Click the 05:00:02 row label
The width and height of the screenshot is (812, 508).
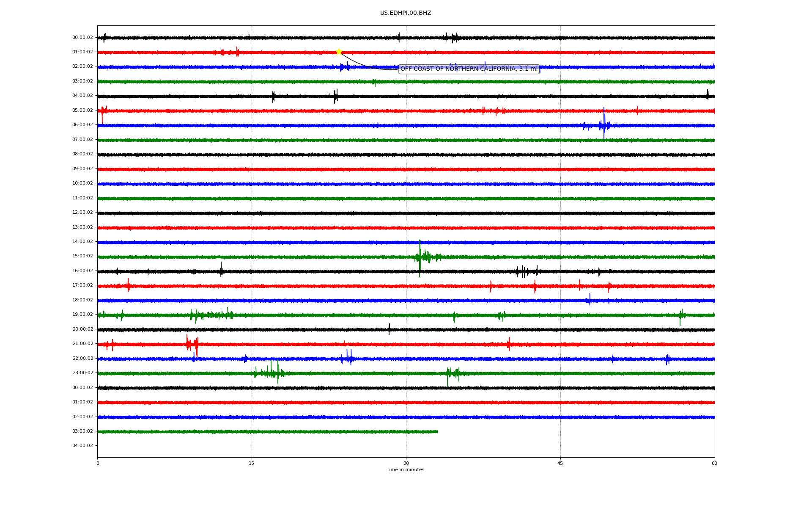click(x=82, y=110)
